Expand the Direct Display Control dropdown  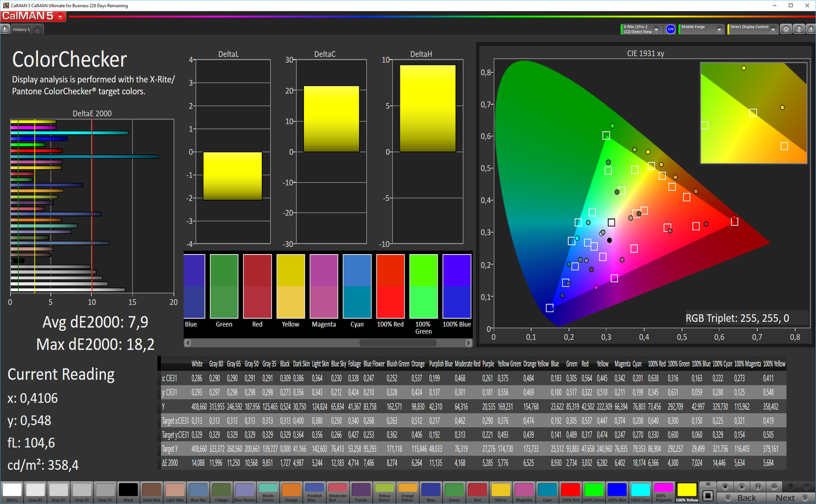click(x=773, y=29)
